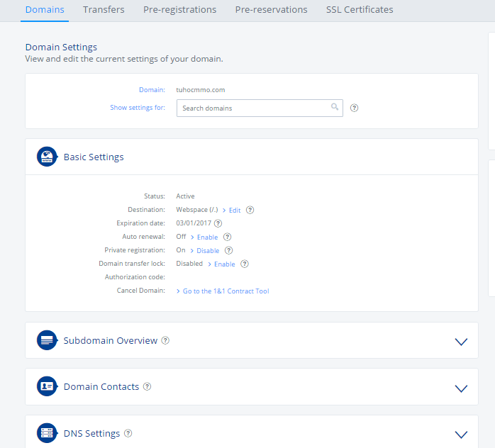Expand the Domain Contacts section
Image resolution: width=495 pixels, height=448 pixels.
[x=461, y=388]
